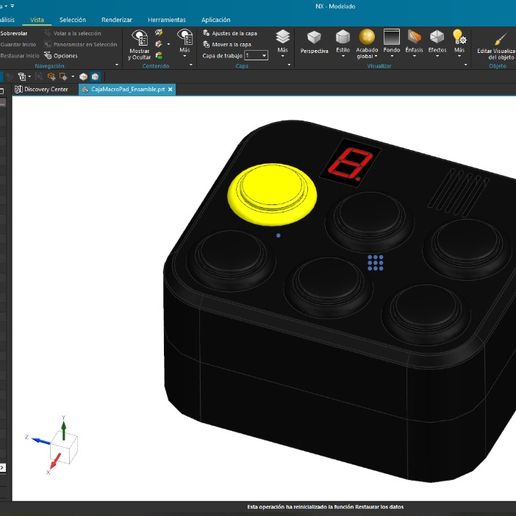This screenshot has width=516, height=516.
Task: Open dropdown arrow beside orange filter icon
Action: tap(73, 77)
